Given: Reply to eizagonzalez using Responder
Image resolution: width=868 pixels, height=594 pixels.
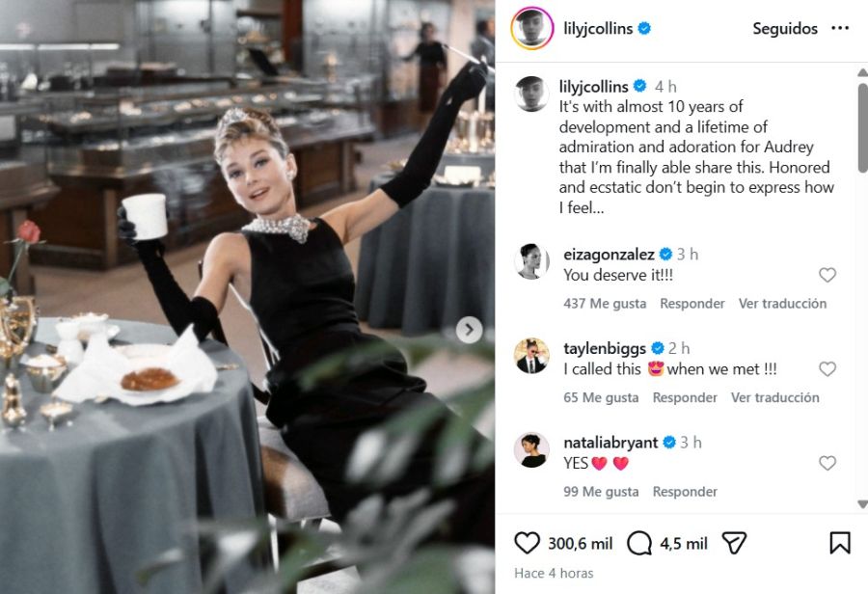Looking at the screenshot, I should (692, 303).
